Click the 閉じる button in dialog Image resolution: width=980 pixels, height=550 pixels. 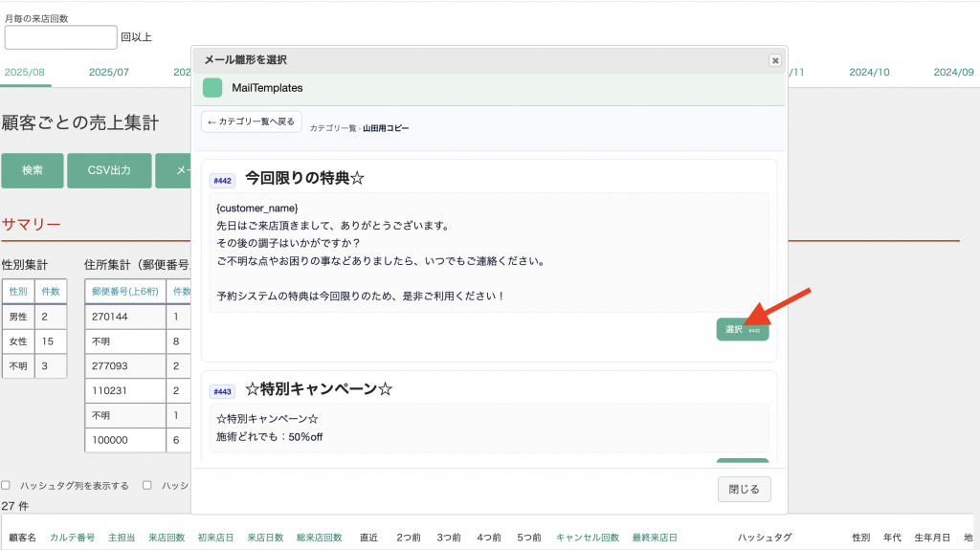tap(744, 489)
